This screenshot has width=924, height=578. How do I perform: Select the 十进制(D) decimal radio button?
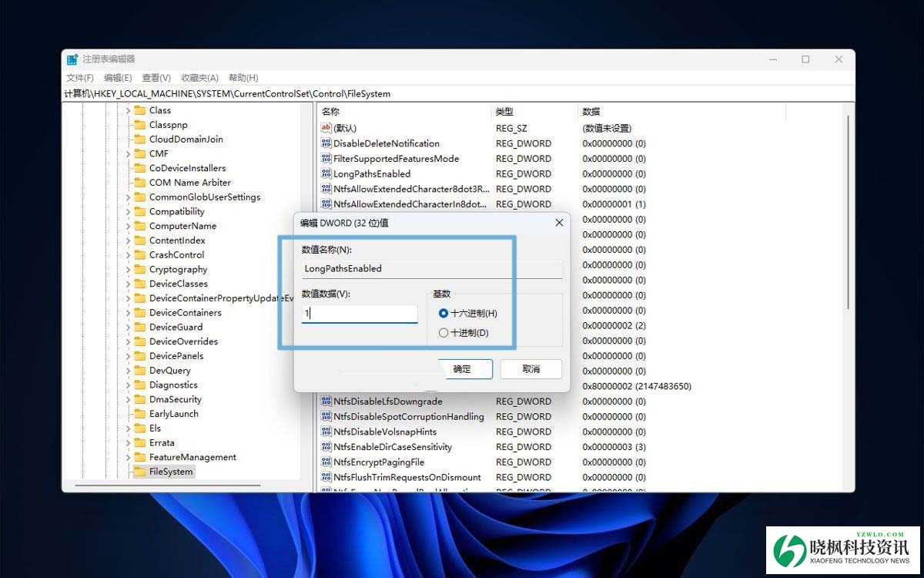444,333
